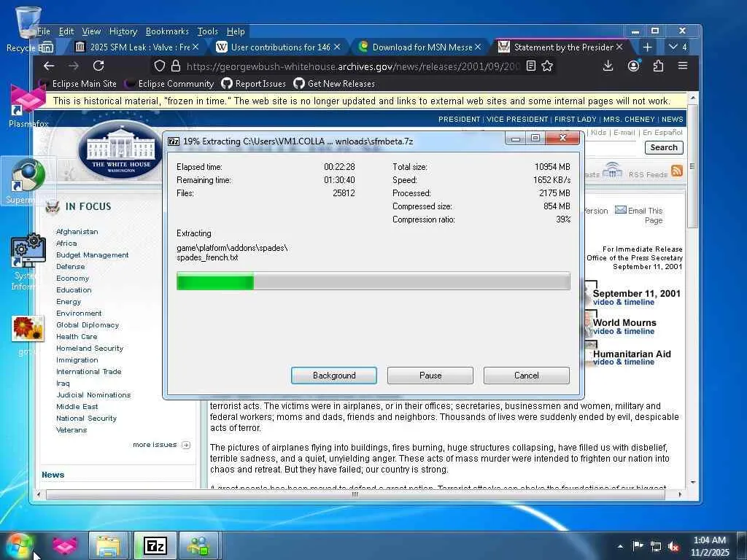Click the site padlock icon

175,66
